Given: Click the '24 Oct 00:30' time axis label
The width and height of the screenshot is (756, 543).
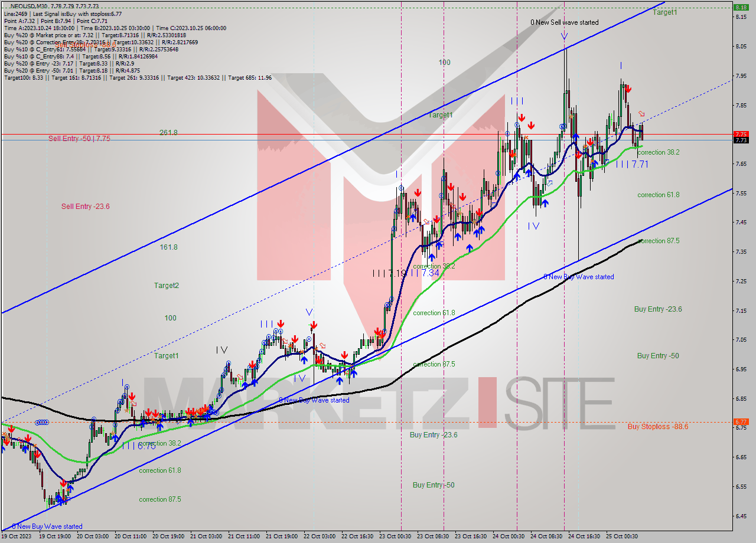Looking at the screenshot, I should pos(509,537).
